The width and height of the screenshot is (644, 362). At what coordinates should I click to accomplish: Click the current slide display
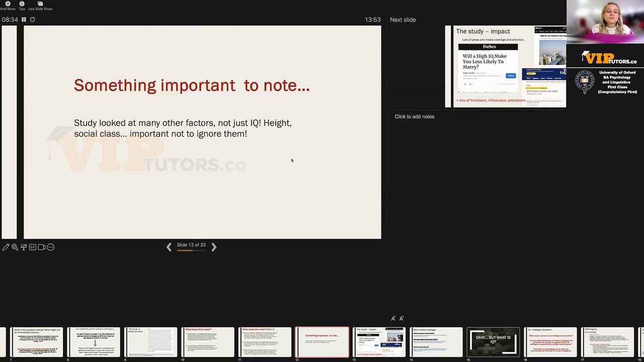(x=202, y=132)
